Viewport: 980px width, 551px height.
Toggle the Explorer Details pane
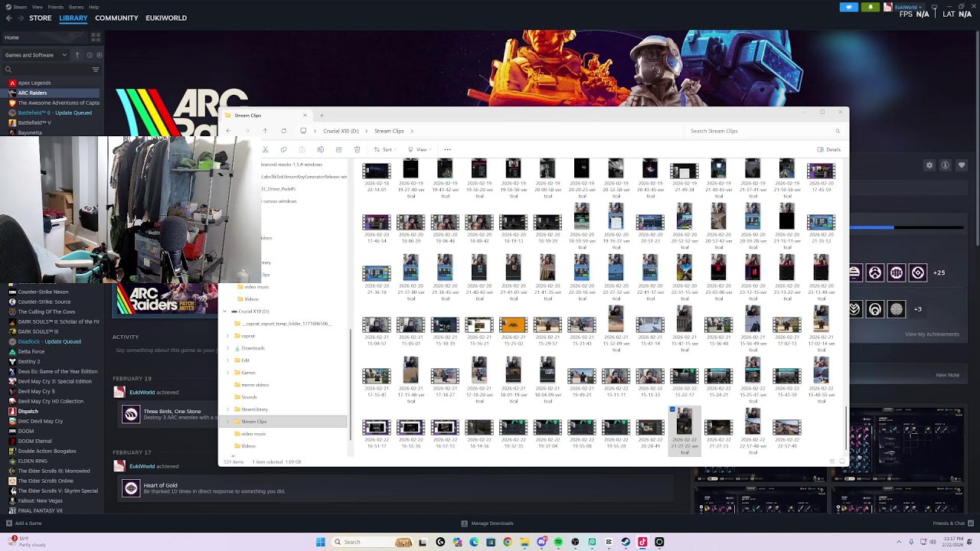coord(829,150)
